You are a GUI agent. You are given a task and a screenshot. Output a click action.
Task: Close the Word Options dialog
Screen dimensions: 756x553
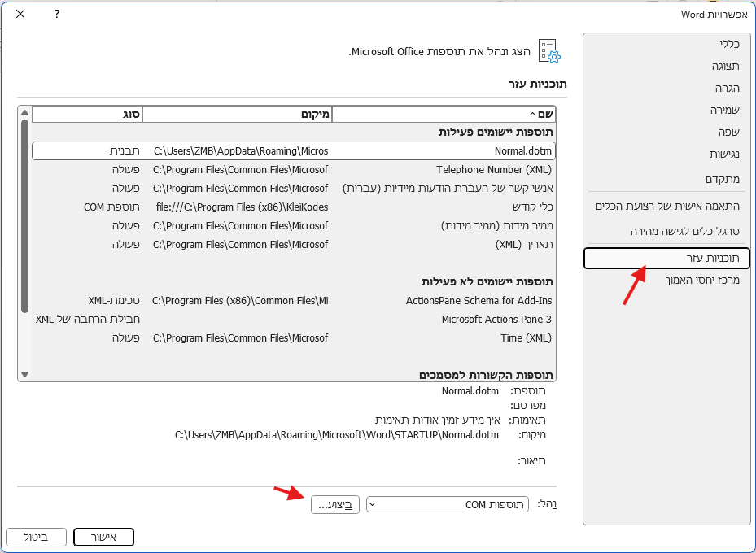[20, 15]
